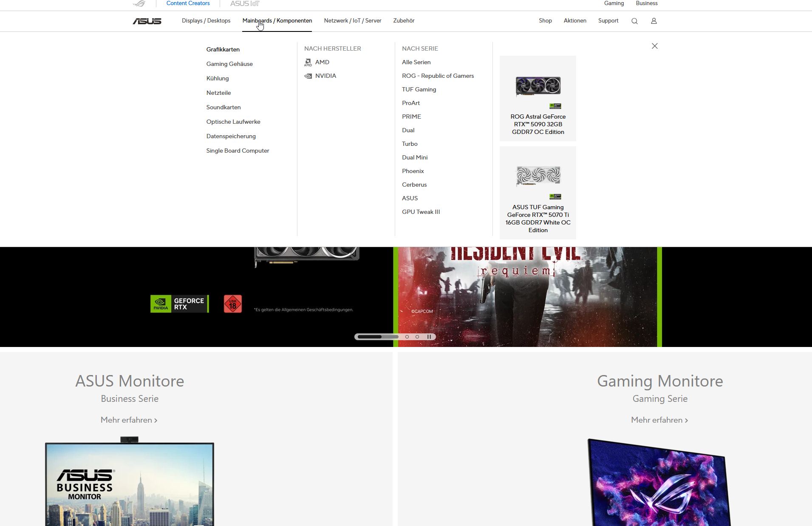
Task: Open the Zubehör menu
Action: click(404, 20)
